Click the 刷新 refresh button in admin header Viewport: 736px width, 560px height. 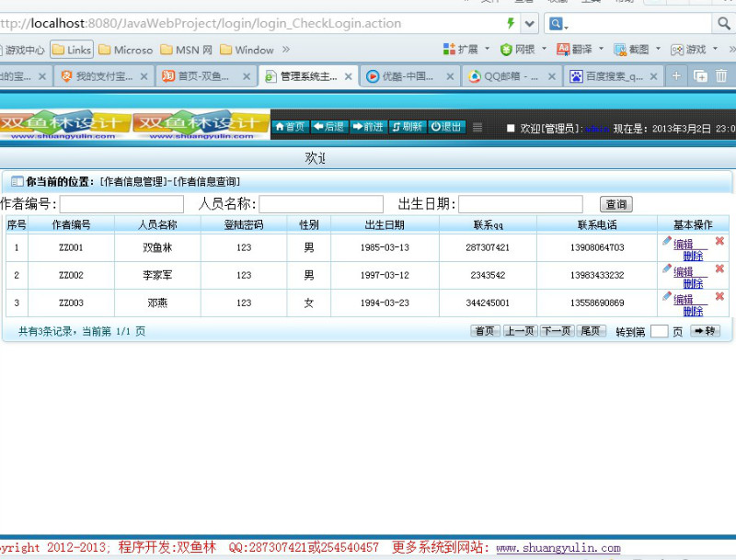click(407, 127)
